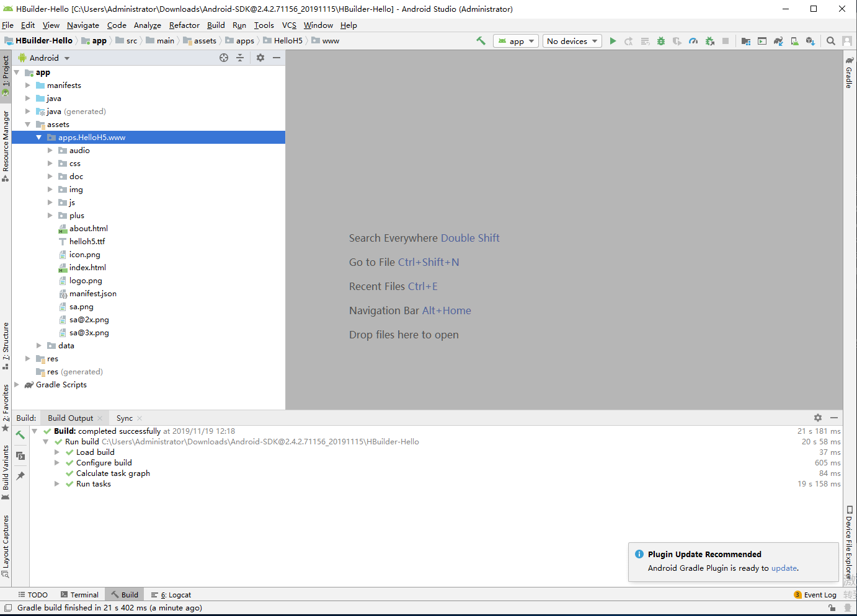
Task: Open Build panel settings gear
Action: click(818, 418)
